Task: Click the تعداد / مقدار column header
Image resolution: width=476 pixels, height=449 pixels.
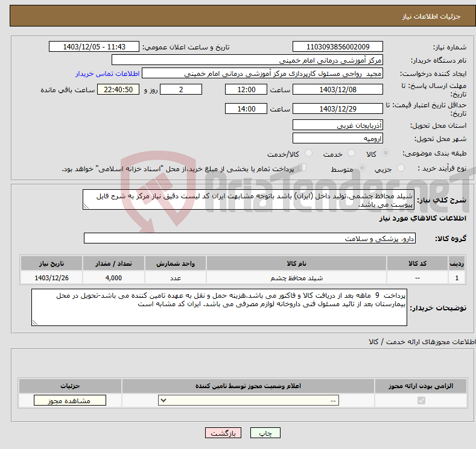Action: tap(113, 263)
